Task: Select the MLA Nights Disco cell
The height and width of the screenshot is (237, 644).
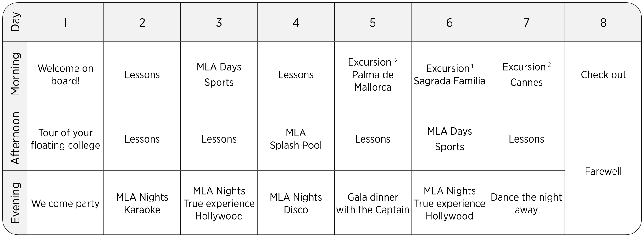Action: click(x=296, y=203)
